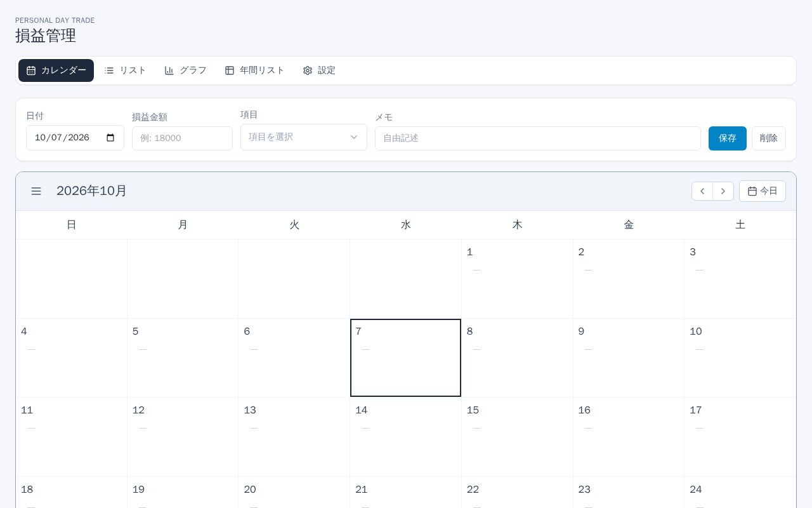The width and height of the screenshot is (812, 508).
Task: Click the 日 weekday column header
Action: pyautogui.click(x=72, y=225)
